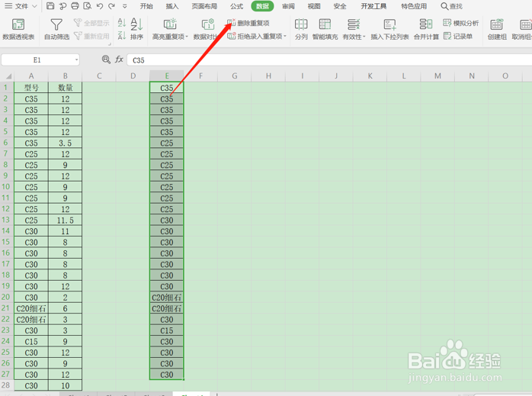Click the formula bar zoom magnifier icon

tap(106, 60)
